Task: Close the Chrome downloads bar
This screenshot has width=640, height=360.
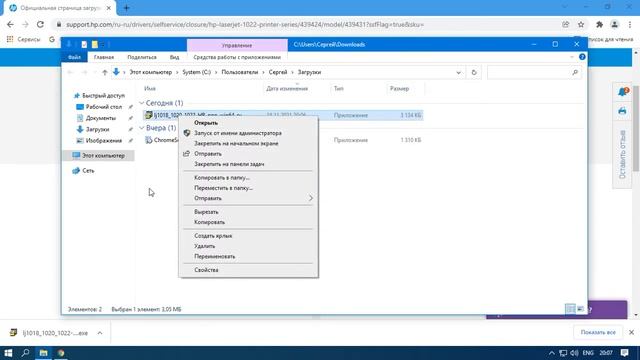Action: pyautogui.click(x=631, y=333)
